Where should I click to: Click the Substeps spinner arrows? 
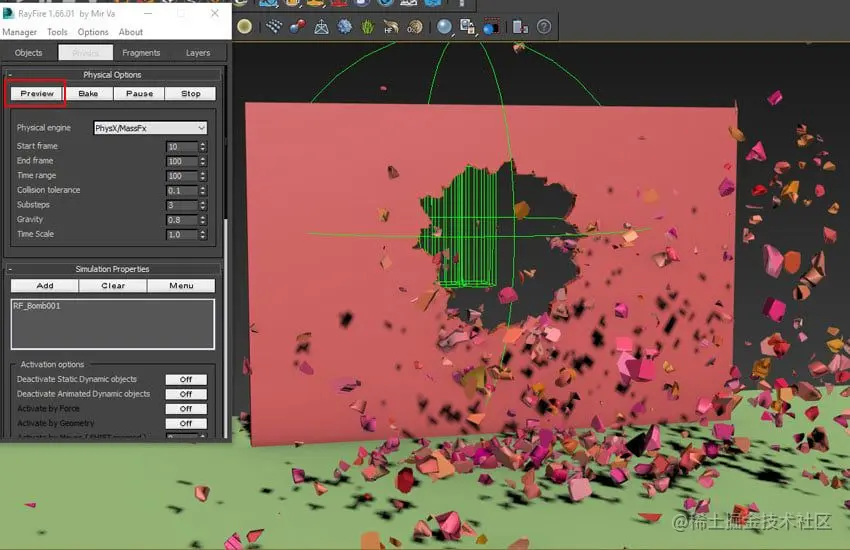point(203,205)
